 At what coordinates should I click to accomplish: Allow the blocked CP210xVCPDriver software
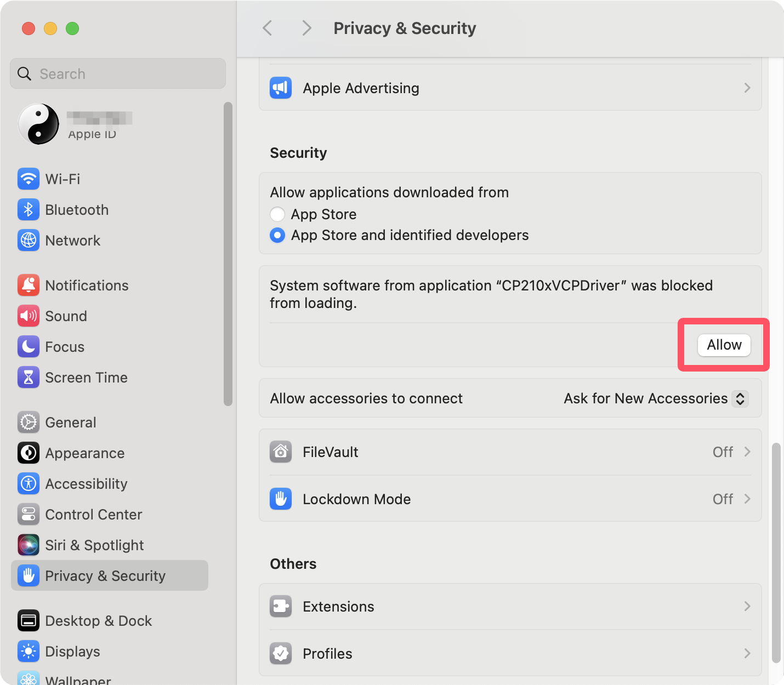(x=724, y=345)
